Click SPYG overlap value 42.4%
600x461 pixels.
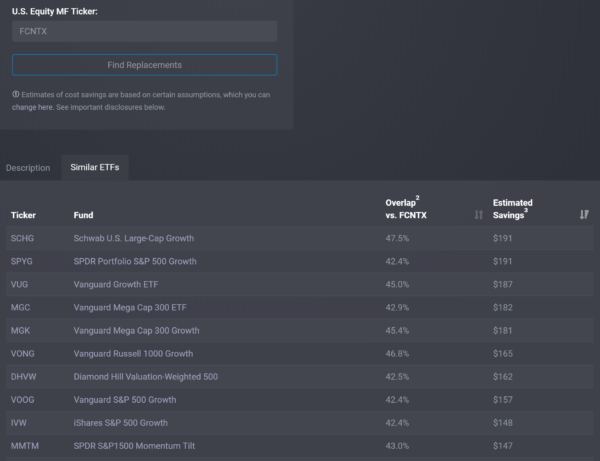[397, 261]
